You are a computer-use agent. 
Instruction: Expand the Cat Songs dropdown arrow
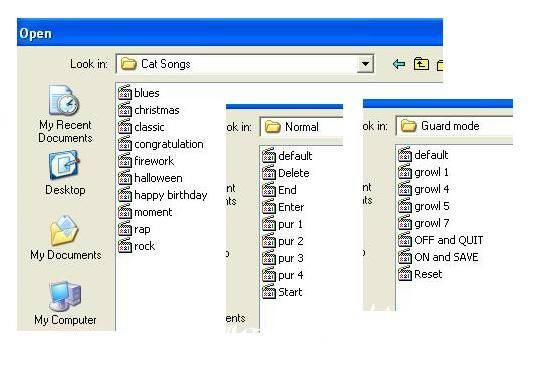[365, 64]
